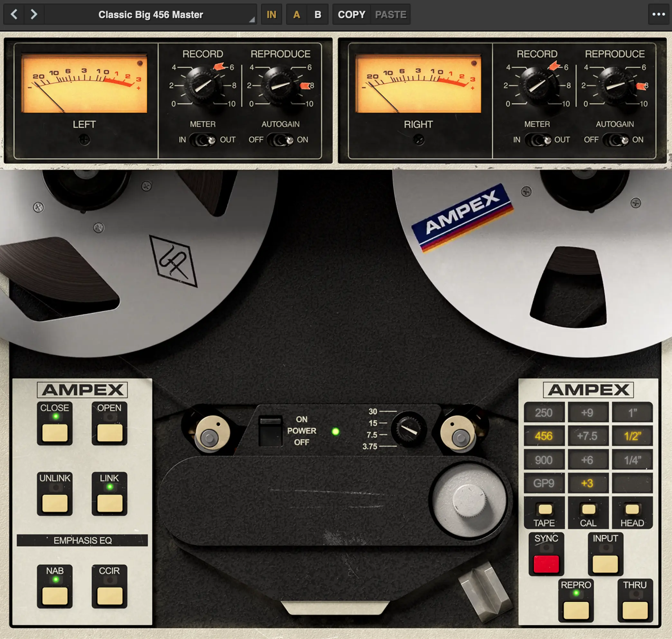Click the green power indicator LED
Screen dimensions: 672x639
coord(335,431)
